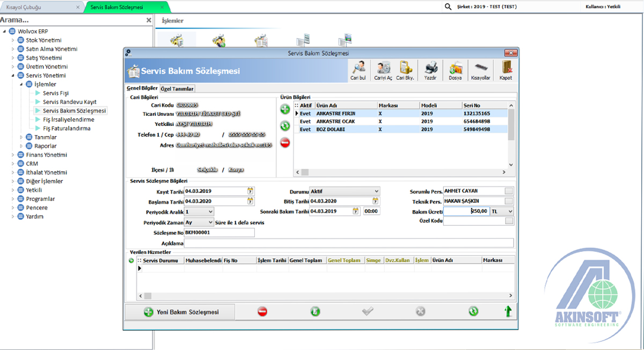Open the Durumu dropdown showing Aktif
Screen dimensions: 644x350
pos(376,191)
